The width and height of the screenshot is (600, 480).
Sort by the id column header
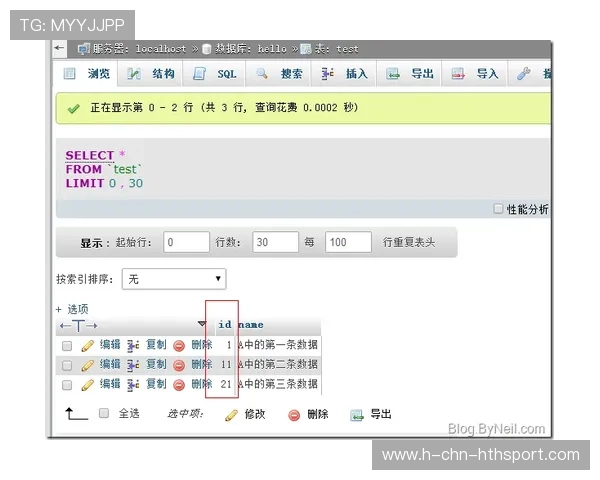(x=225, y=325)
